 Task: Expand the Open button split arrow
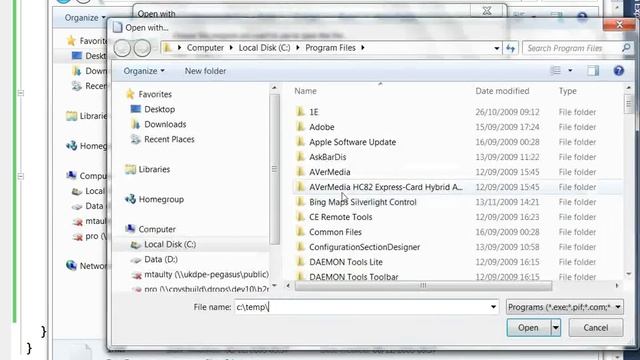[x=556, y=327]
